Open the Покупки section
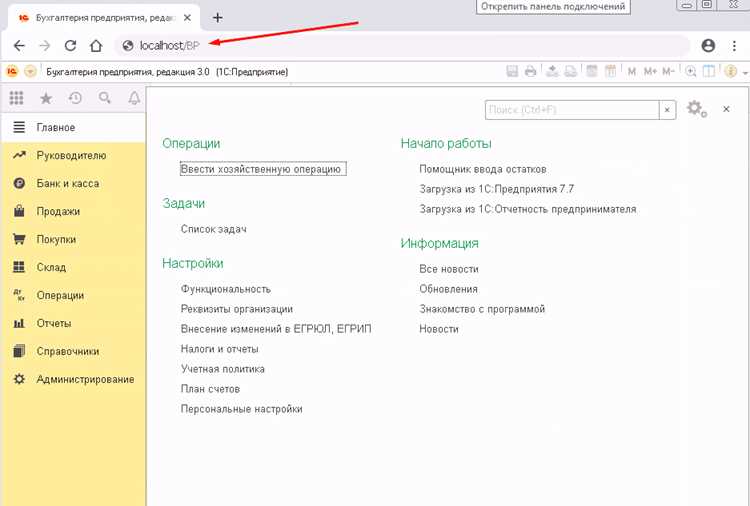This screenshot has height=506, width=750. 73,239
